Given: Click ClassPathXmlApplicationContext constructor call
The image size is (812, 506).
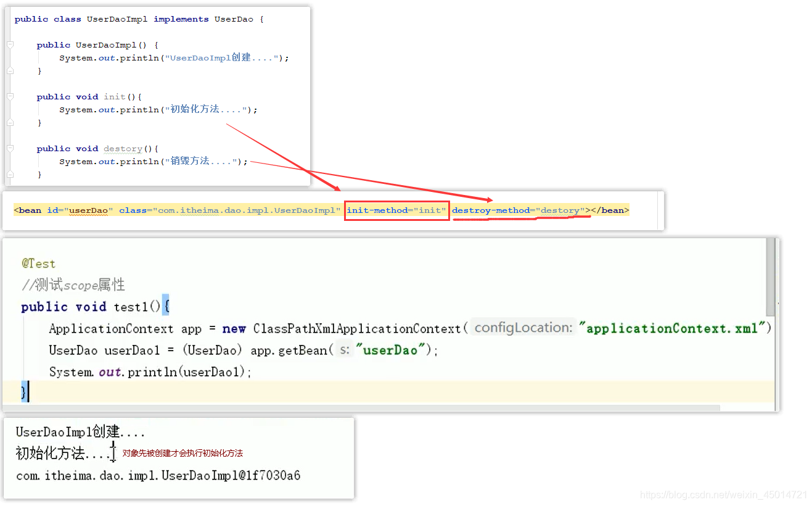Looking at the screenshot, I should pyautogui.click(x=357, y=328).
